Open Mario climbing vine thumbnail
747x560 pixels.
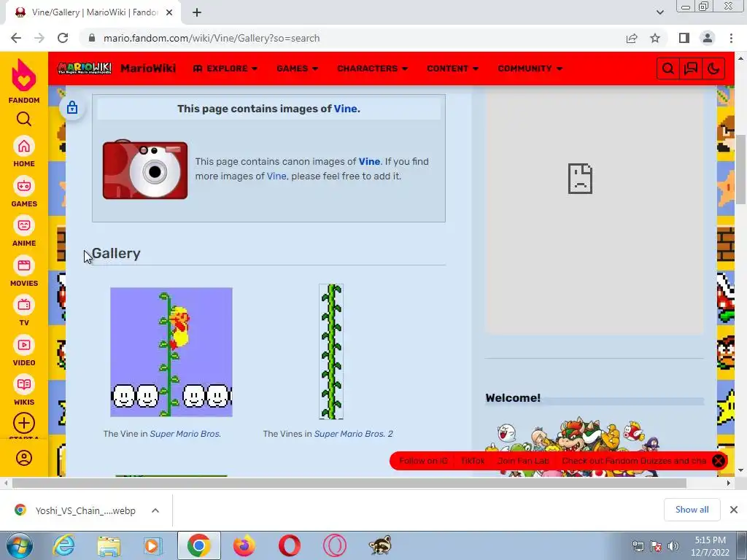[x=171, y=352]
